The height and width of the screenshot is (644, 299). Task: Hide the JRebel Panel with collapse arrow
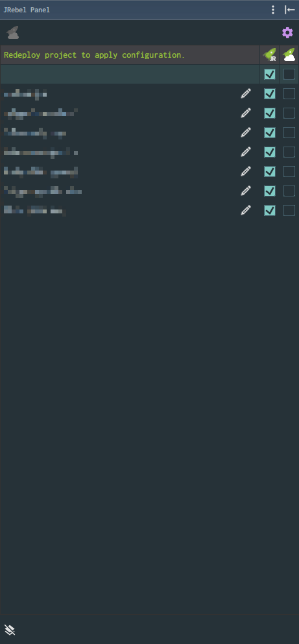tap(289, 10)
